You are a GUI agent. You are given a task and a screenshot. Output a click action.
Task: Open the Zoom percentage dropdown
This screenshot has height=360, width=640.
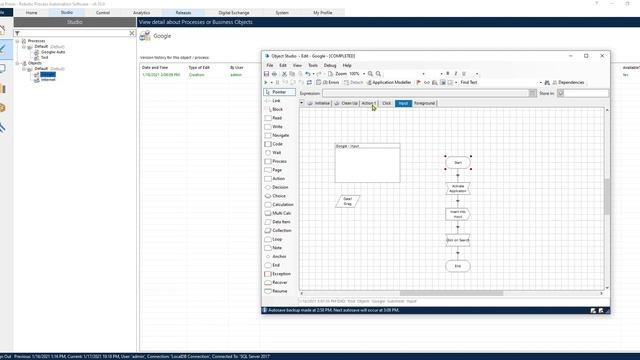[364, 74]
